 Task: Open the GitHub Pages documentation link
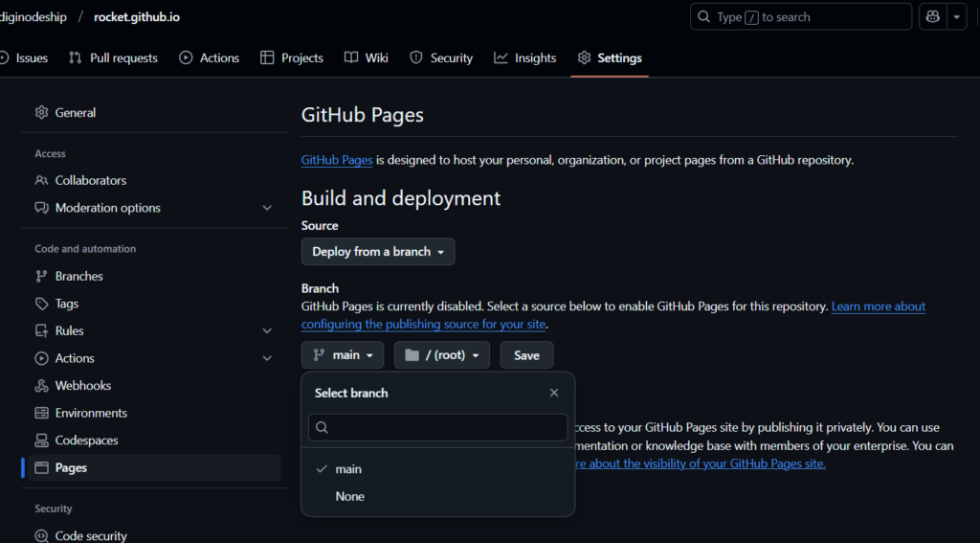pos(337,160)
